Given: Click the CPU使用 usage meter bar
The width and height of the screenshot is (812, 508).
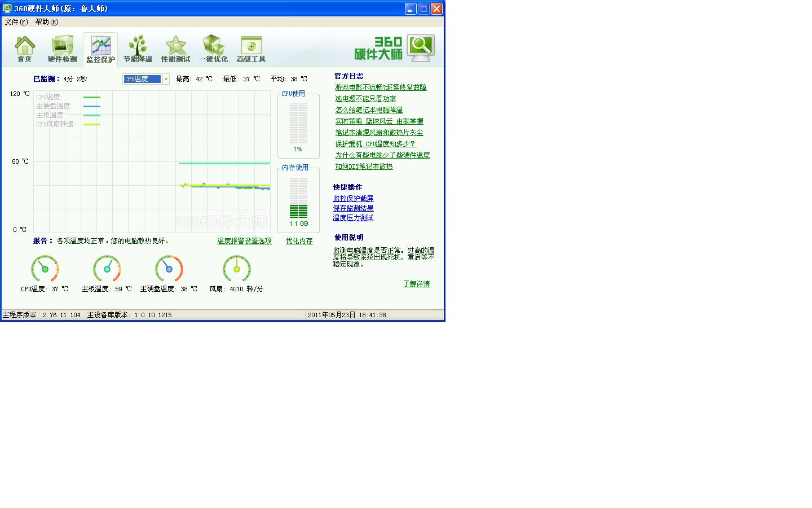Looking at the screenshot, I should coord(298,123).
